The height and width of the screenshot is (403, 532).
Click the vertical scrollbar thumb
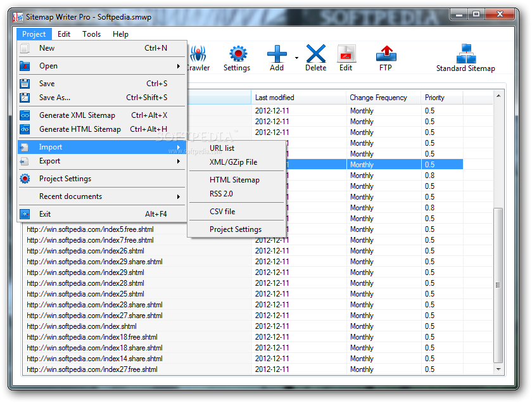point(498,285)
